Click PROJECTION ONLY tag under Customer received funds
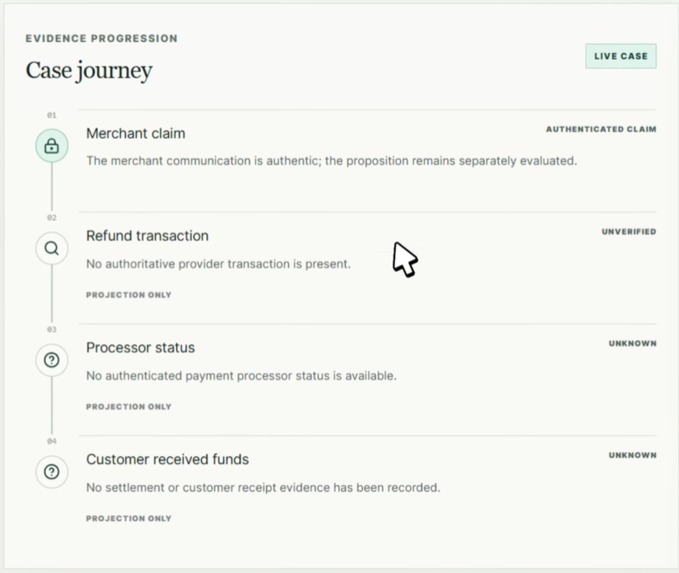 click(129, 518)
